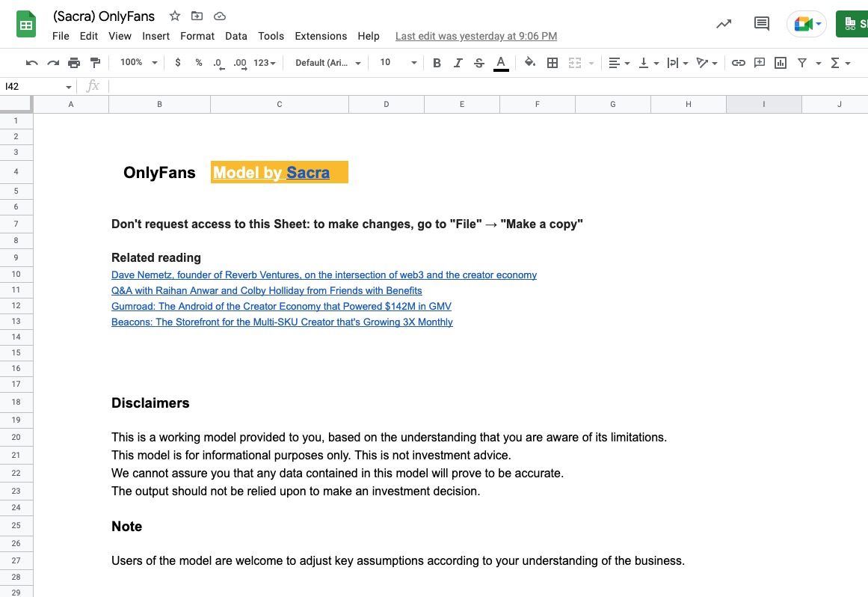
Task: Undo the last action
Action: point(31,63)
